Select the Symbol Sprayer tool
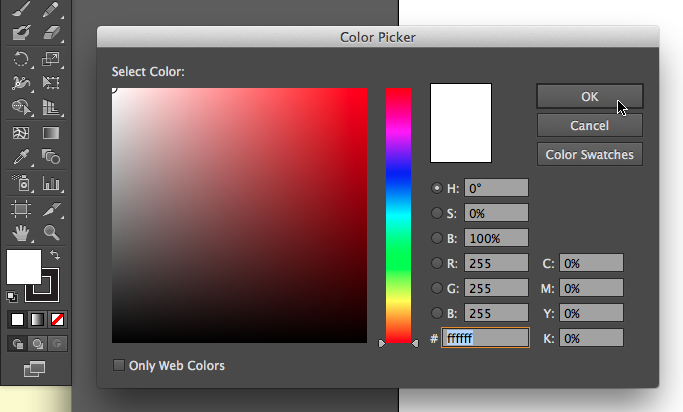Screen dimensions: 683x412 (20, 183)
